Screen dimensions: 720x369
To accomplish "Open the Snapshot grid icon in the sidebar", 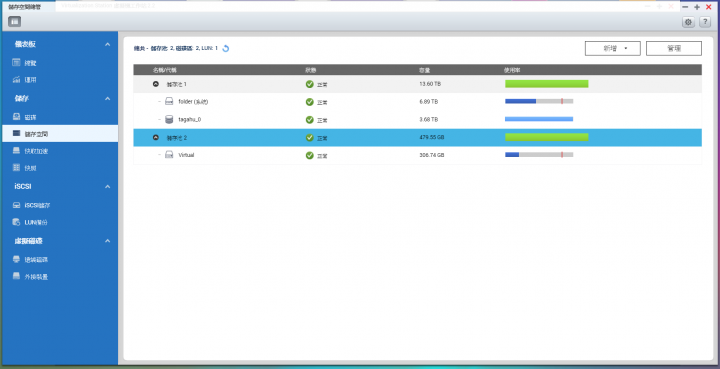I will [17, 168].
